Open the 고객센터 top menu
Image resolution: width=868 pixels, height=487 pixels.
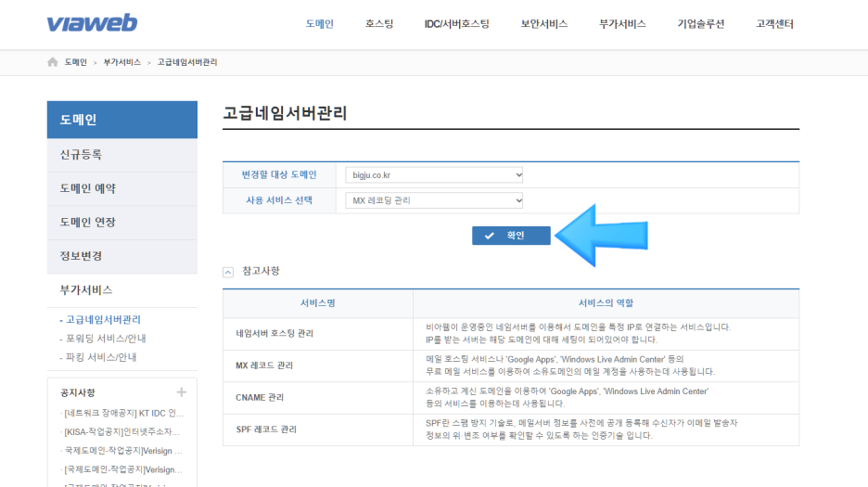click(x=775, y=24)
